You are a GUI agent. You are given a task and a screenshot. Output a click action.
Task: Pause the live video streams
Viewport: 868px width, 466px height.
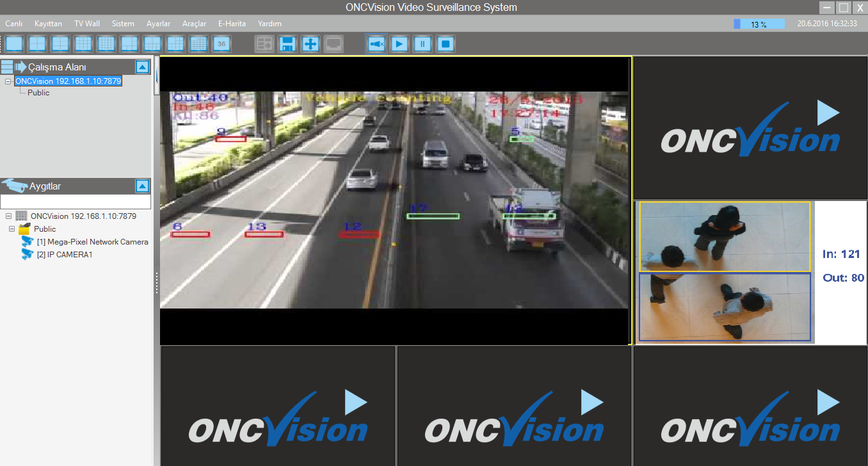[x=422, y=44]
